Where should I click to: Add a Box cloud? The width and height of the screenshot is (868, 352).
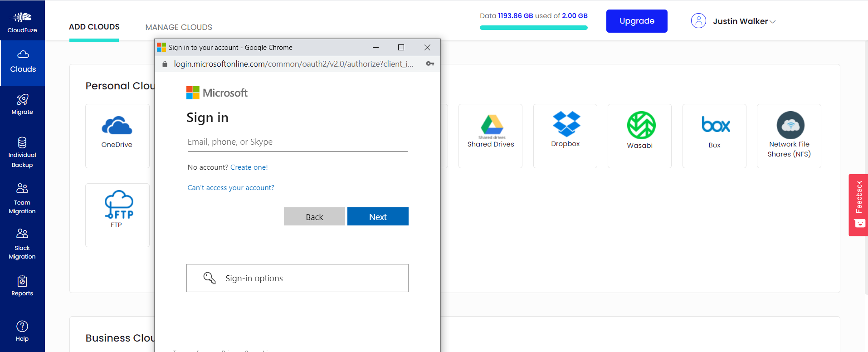pos(714,136)
